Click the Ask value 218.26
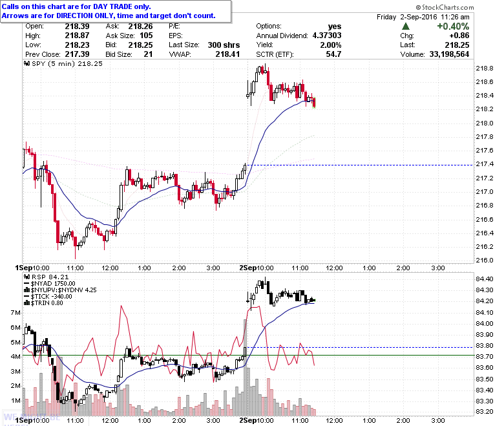The image size is (504, 426). click(x=140, y=27)
